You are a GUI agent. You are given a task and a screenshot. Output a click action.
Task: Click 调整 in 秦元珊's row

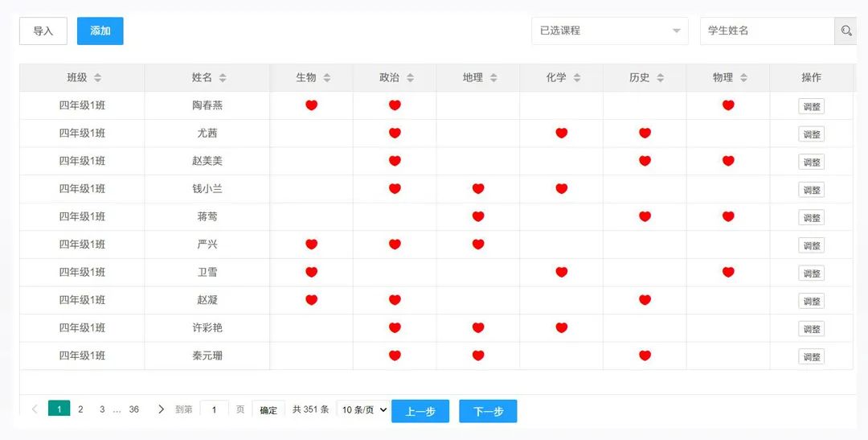click(812, 356)
